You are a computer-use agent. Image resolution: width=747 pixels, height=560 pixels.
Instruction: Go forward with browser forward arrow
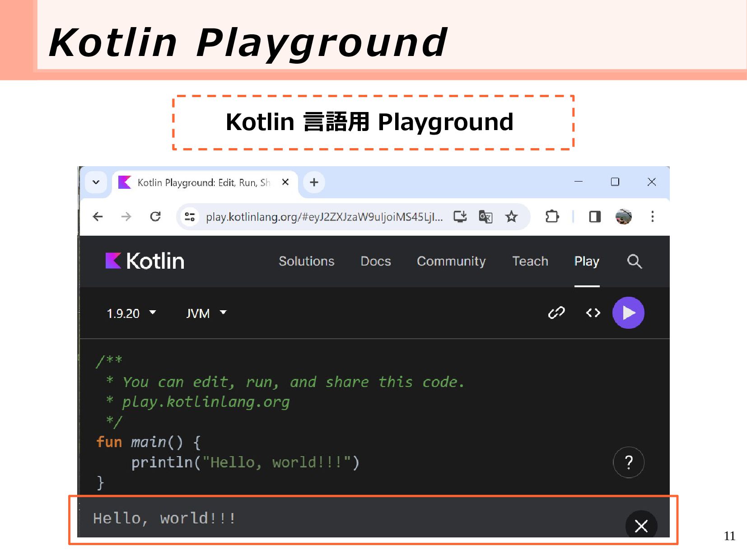126,217
